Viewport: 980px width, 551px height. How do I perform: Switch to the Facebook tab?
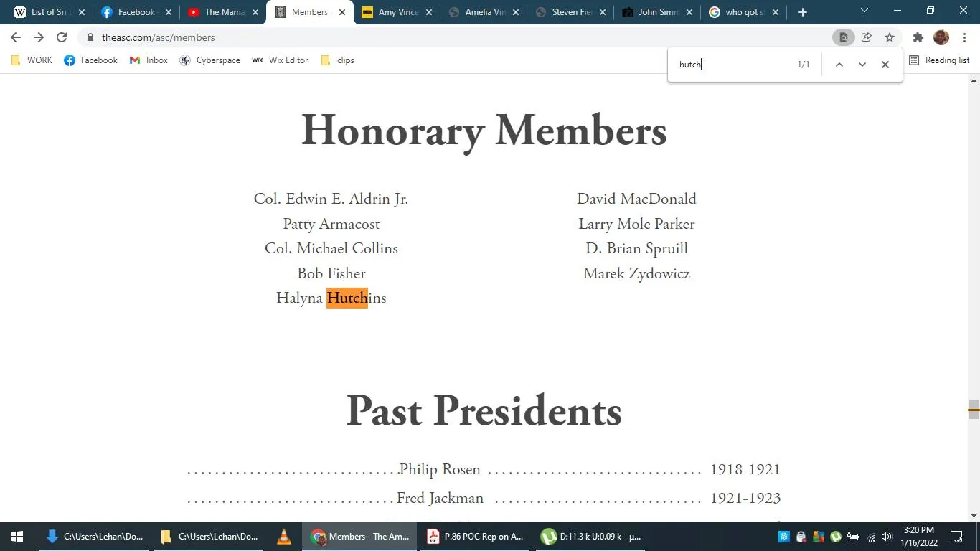(136, 11)
